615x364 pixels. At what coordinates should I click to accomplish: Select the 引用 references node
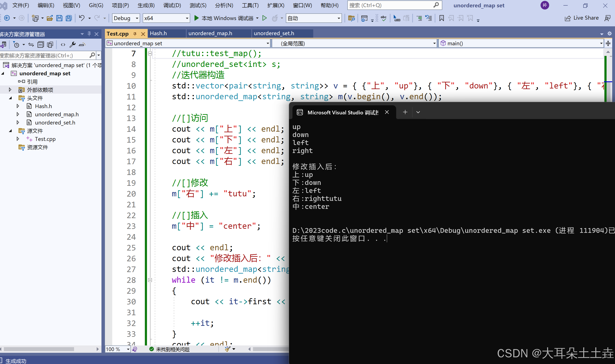(x=32, y=82)
